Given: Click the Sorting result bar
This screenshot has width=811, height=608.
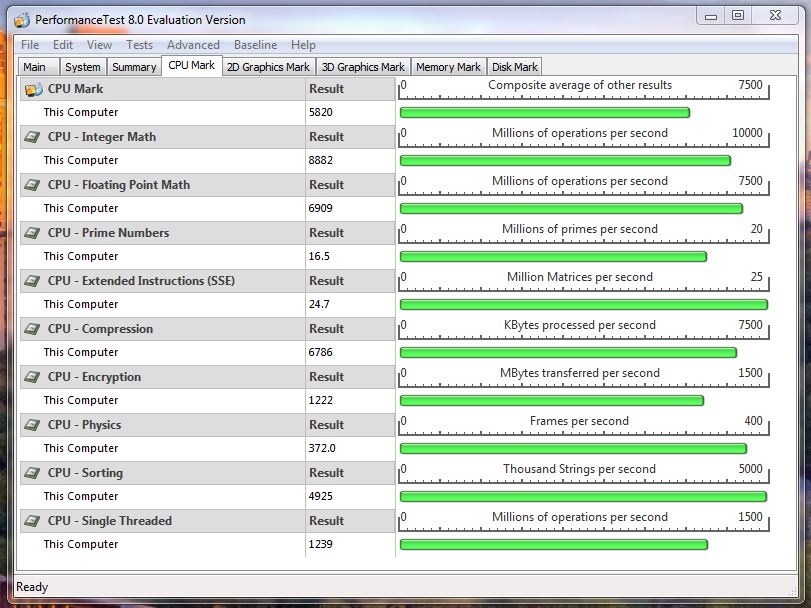Looking at the screenshot, I should (583, 497).
